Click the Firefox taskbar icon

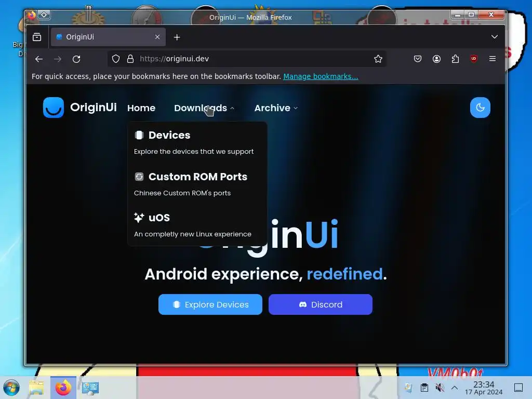pos(63,388)
